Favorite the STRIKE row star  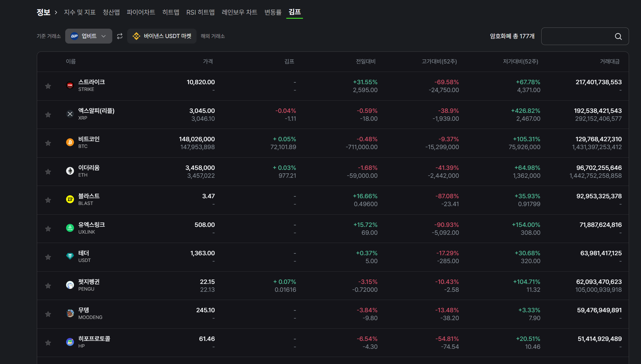click(48, 86)
